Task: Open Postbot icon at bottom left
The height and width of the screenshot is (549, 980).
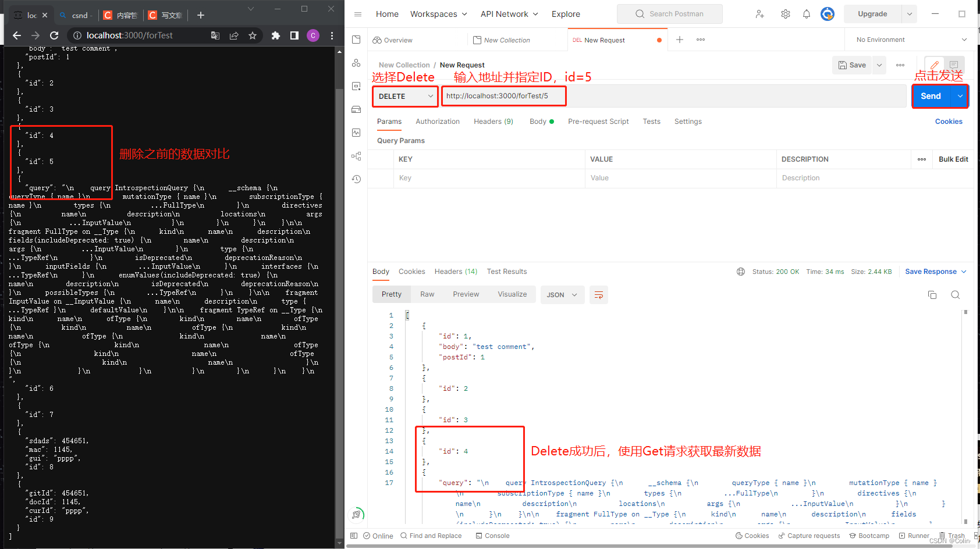Action: click(x=356, y=514)
